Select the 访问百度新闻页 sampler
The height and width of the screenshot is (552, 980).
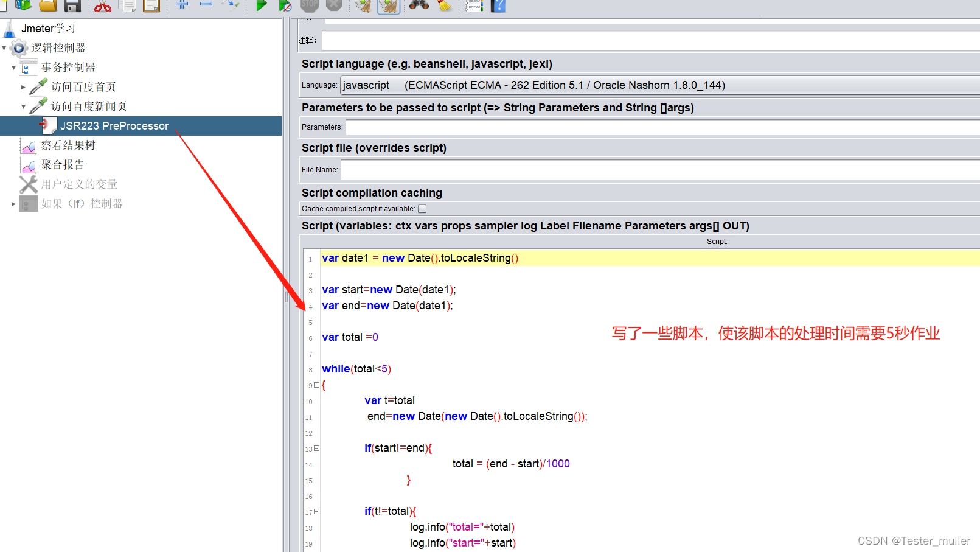(89, 107)
